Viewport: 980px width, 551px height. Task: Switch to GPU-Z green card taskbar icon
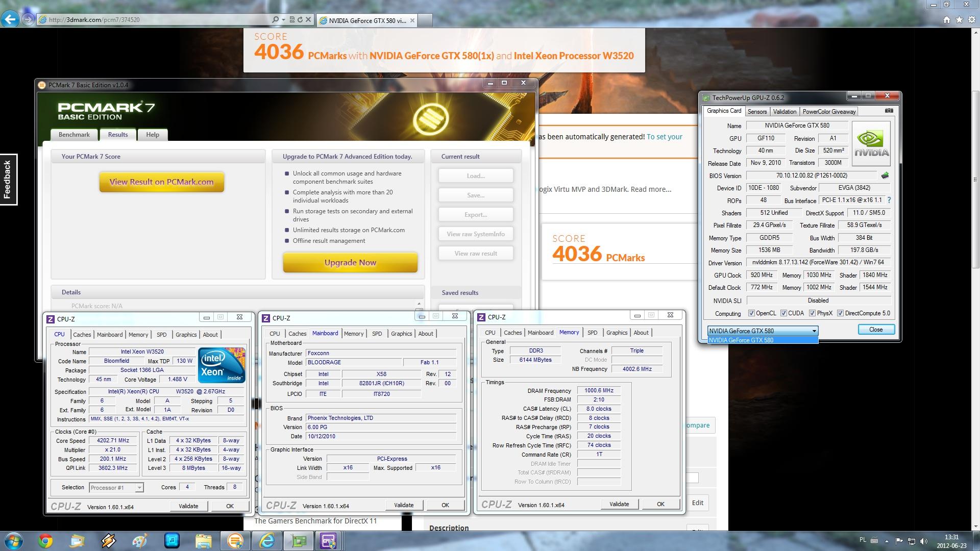click(x=298, y=541)
